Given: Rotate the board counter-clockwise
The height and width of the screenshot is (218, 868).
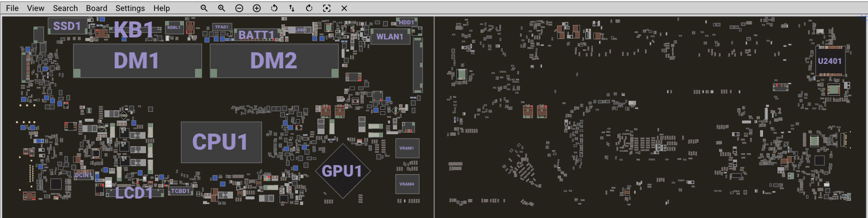Looking at the screenshot, I should pyautogui.click(x=274, y=8).
